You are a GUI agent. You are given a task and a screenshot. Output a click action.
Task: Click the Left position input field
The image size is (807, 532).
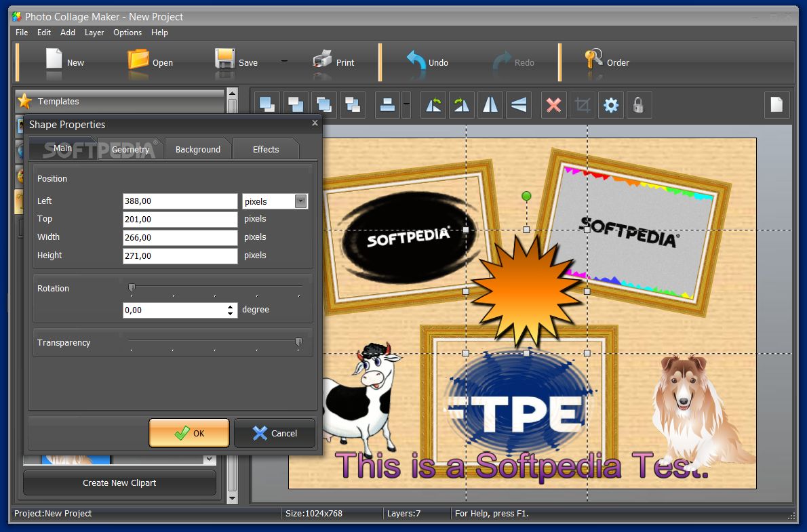[180, 201]
